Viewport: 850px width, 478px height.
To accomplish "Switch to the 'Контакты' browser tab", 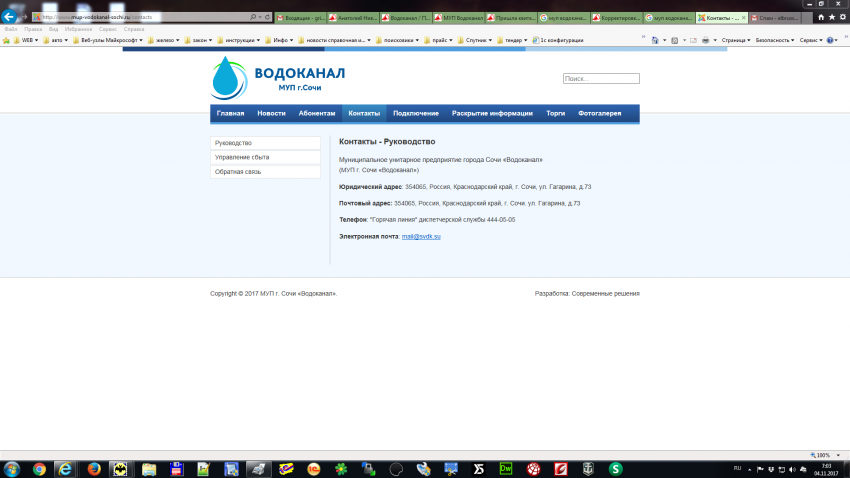I will [x=719, y=17].
